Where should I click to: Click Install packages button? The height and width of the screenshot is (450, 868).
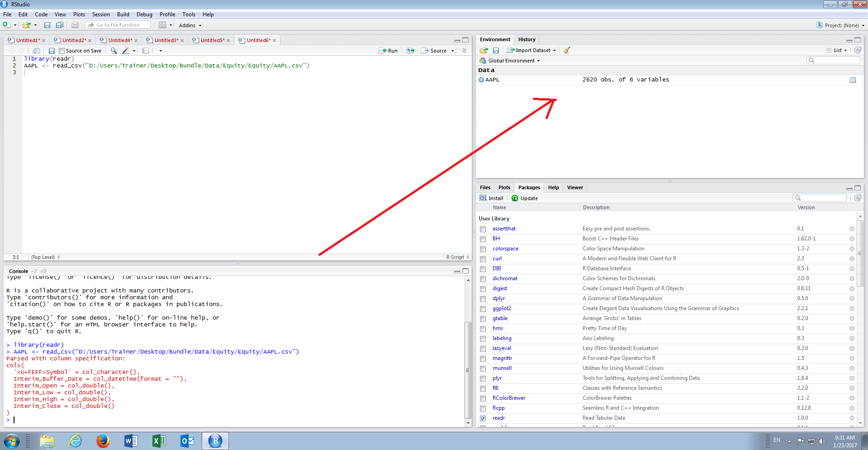pyautogui.click(x=491, y=198)
